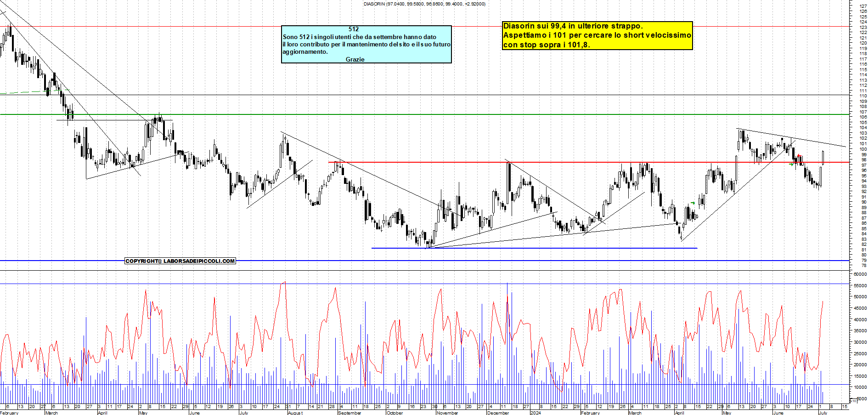Click the 'December' label on the time axis

[x=498, y=413]
